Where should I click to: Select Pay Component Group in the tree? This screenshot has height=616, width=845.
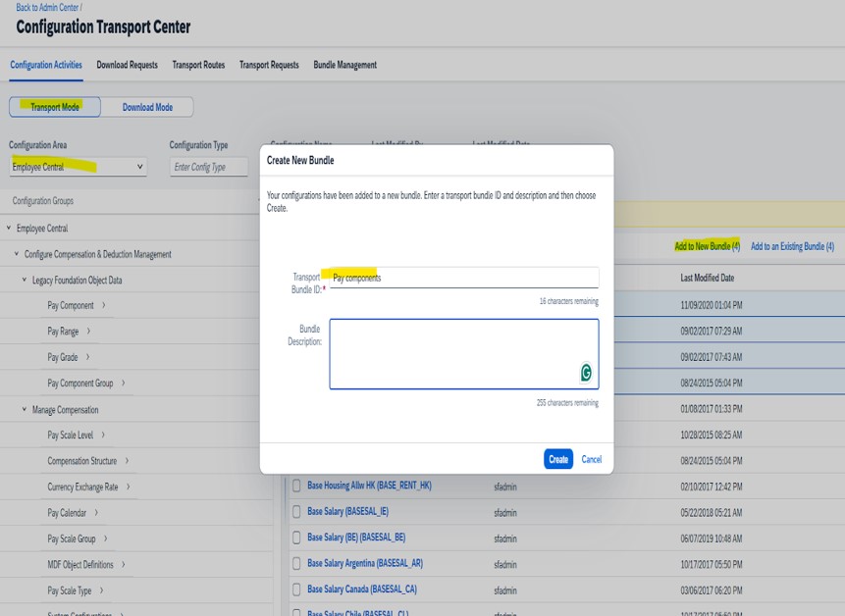point(80,383)
